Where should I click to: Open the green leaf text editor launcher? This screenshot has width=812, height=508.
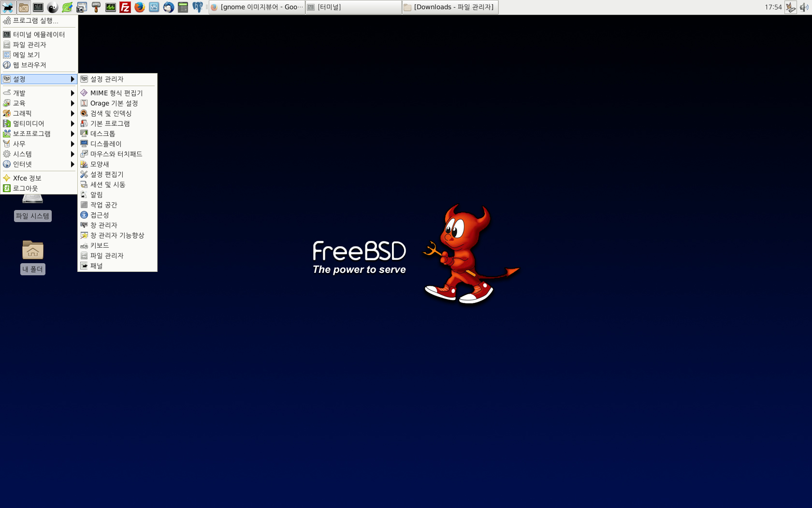click(67, 7)
